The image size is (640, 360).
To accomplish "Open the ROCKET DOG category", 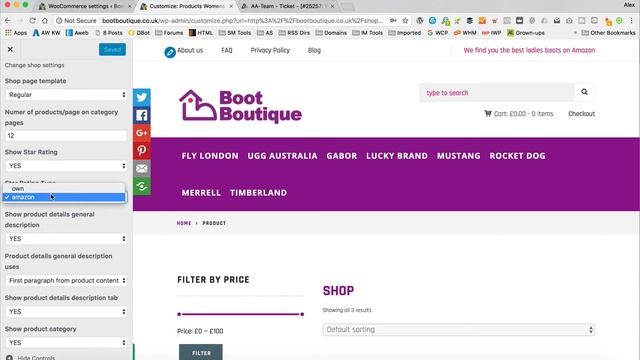I will pyautogui.click(x=517, y=156).
